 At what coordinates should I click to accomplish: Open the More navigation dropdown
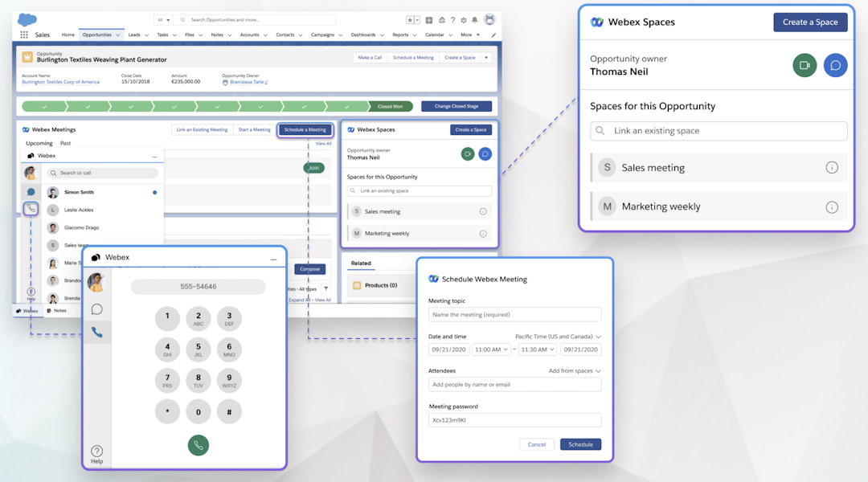[470, 35]
